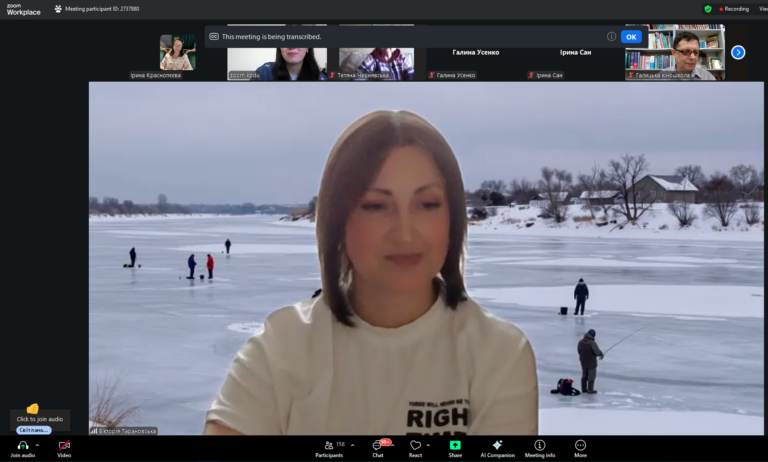Select the man with bookshelf video thumbnail

pos(675,52)
